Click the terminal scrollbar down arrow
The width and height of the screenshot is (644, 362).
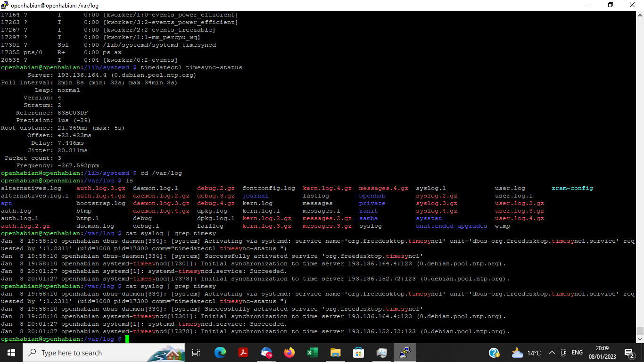pyautogui.click(x=640, y=339)
